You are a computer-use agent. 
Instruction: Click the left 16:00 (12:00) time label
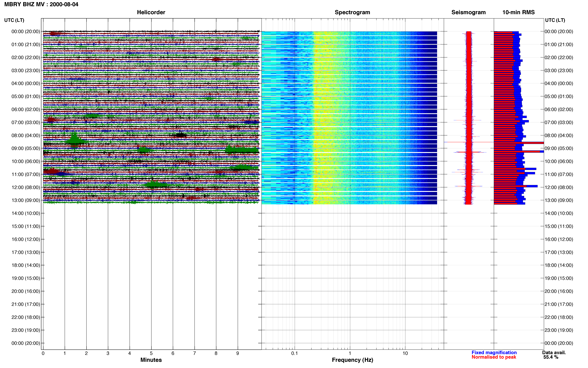pyautogui.click(x=26, y=239)
